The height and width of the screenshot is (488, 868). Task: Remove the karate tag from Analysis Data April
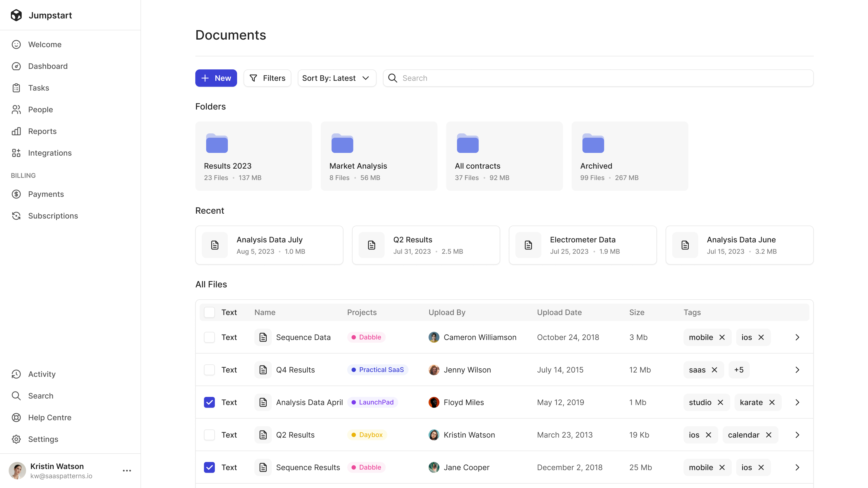[x=772, y=402]
